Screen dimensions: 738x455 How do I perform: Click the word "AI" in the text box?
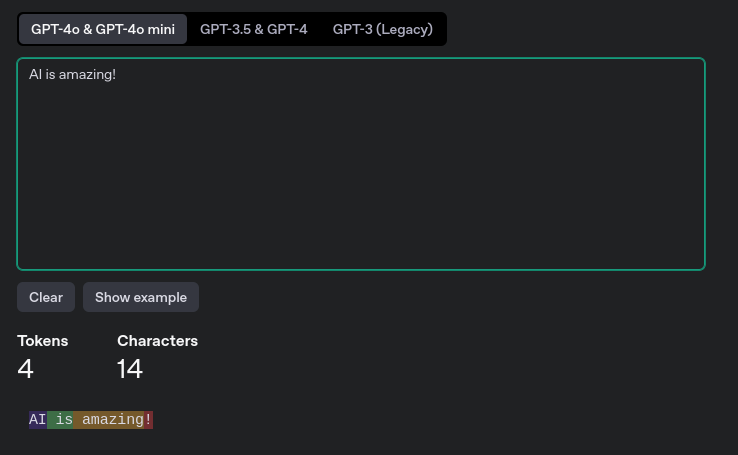[35, 74]
